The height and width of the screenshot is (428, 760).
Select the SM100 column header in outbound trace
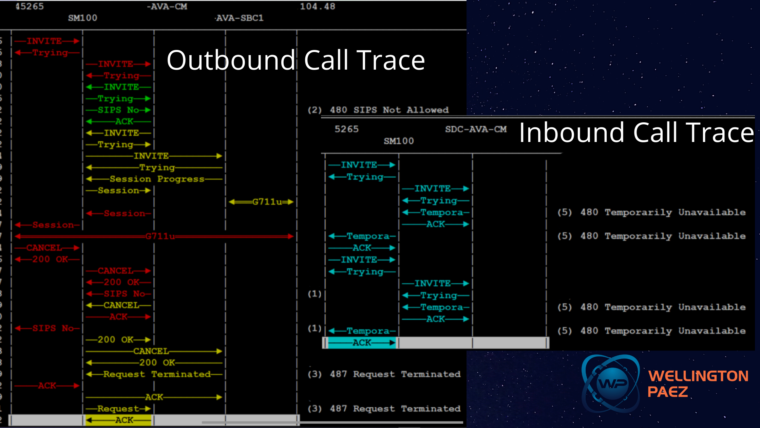[82, 18]
